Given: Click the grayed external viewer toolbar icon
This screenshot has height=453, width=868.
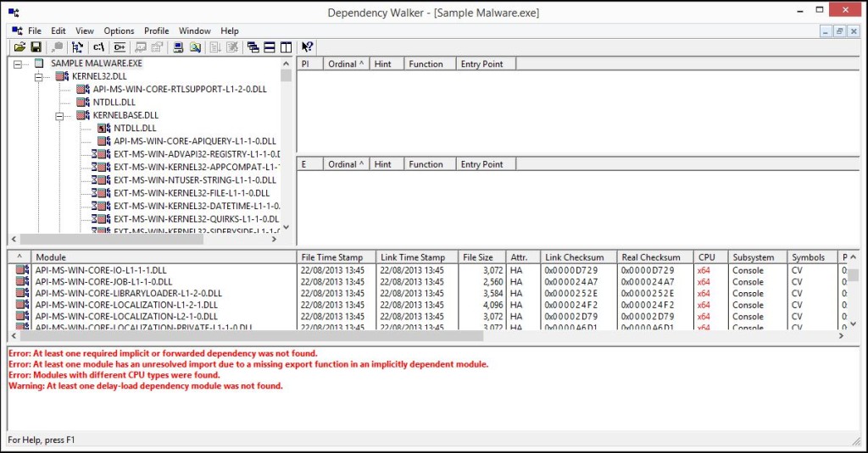Looking at the screenshot, I should [141, 47].
